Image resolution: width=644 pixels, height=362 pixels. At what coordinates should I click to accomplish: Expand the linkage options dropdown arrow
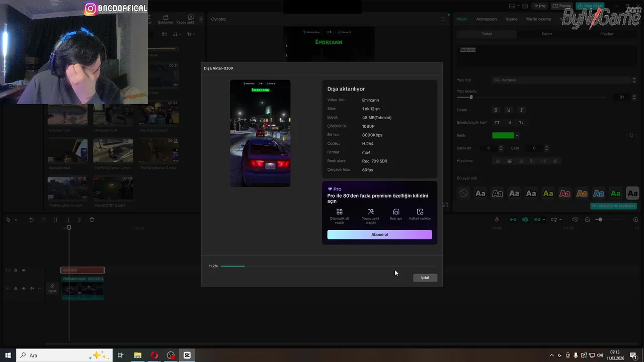click(544, 220)
